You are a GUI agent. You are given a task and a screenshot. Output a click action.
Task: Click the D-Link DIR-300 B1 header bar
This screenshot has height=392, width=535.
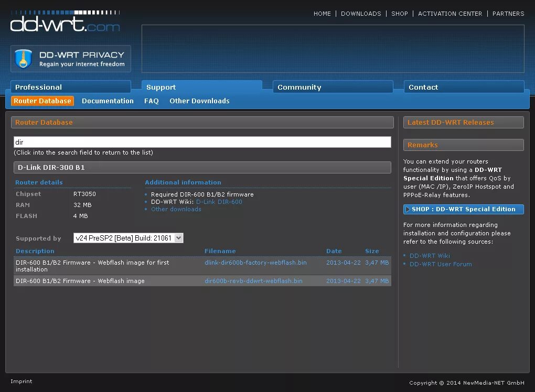click(x=202, y=167)
